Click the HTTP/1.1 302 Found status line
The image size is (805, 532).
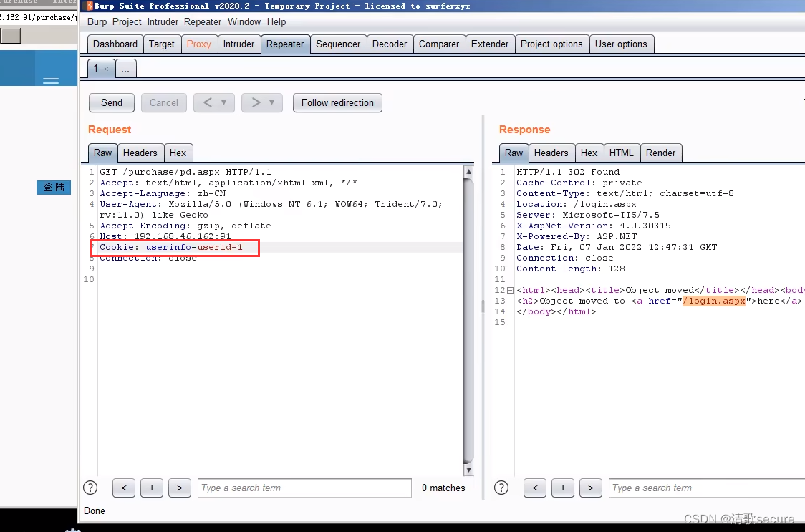[x=568, y=172]
